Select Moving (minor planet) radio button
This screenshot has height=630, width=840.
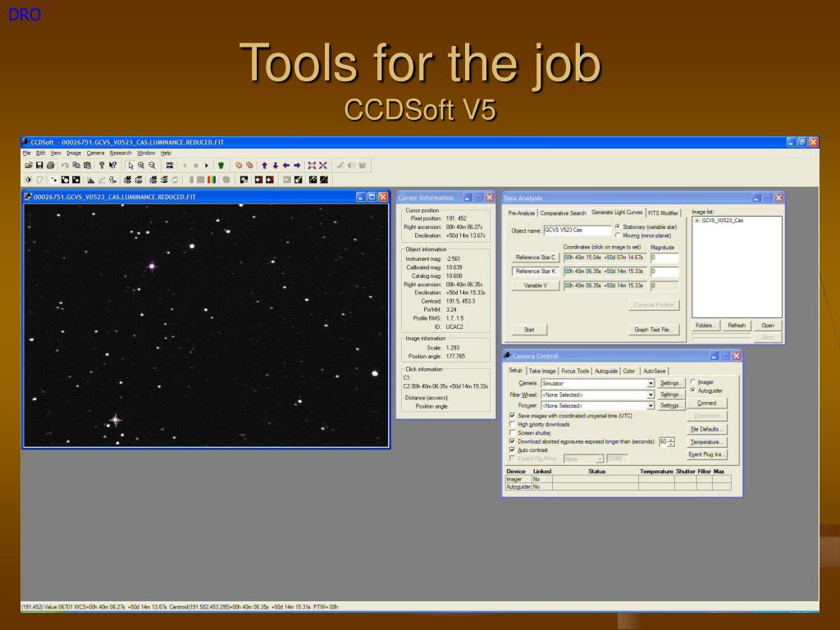[618, 235]
